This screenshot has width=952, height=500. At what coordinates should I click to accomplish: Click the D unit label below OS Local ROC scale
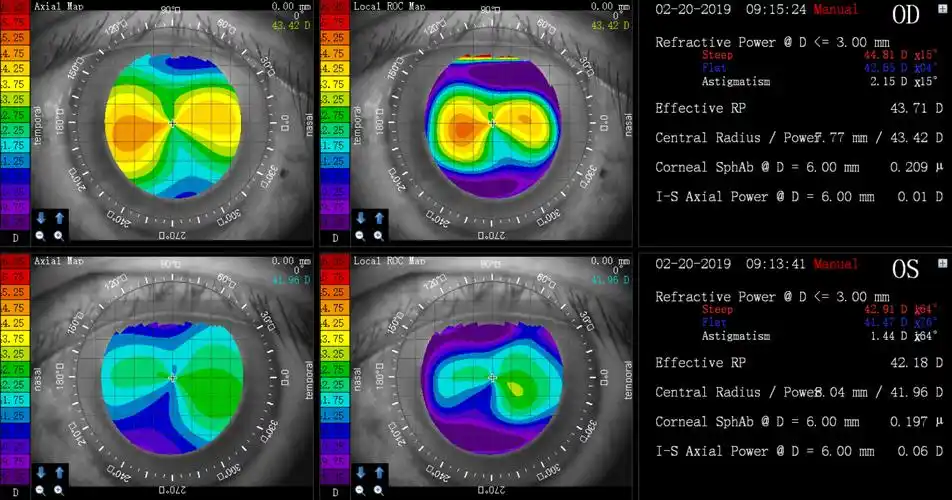335,491
